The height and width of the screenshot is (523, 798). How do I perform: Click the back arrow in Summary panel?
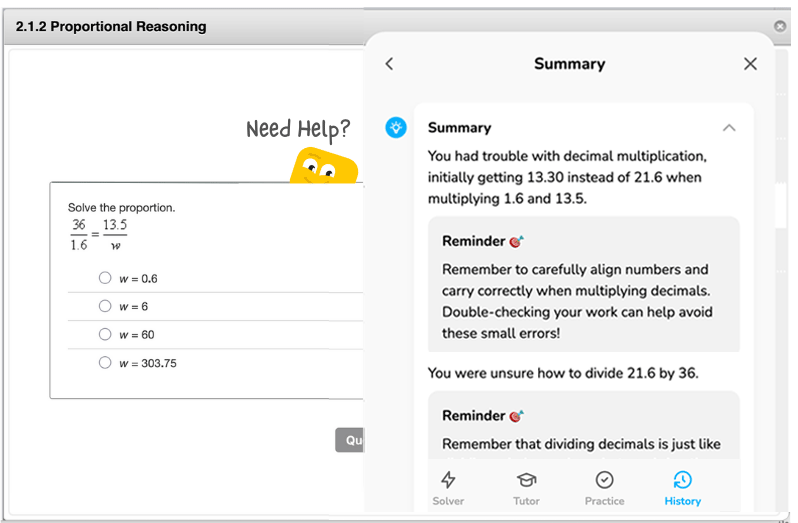pyautogui.click(x=389, y=64)
